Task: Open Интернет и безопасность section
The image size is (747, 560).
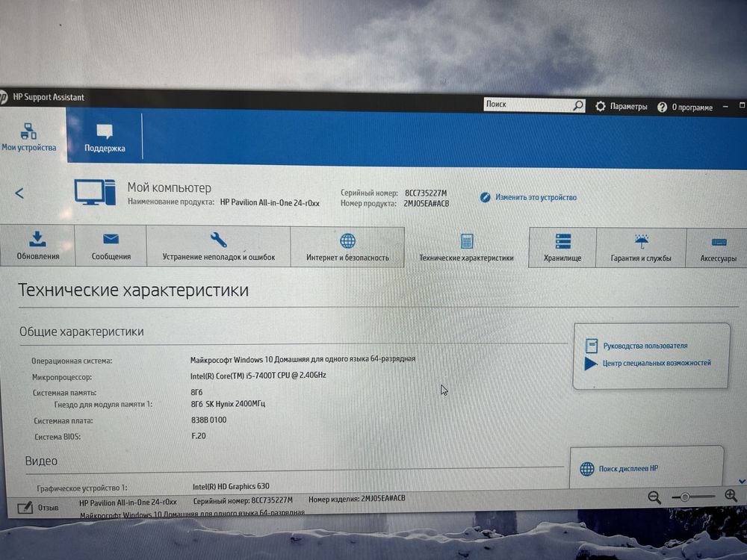Action: (x=348, y=246)
